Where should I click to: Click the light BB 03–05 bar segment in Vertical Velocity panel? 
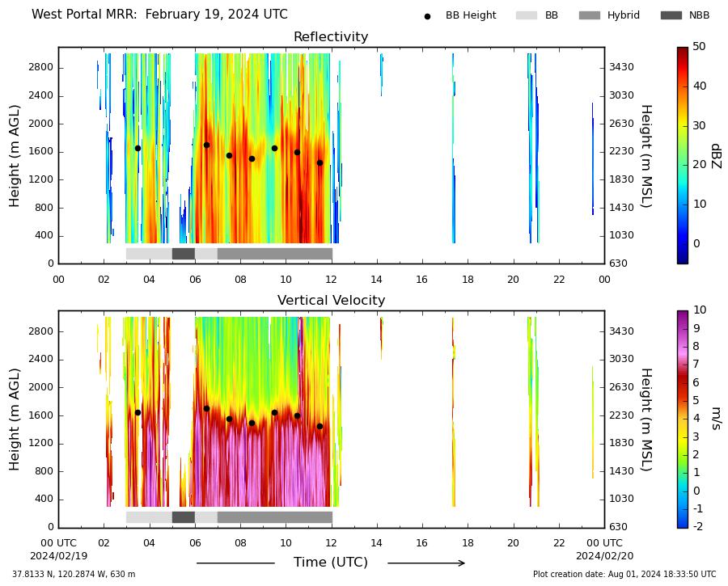149,517
